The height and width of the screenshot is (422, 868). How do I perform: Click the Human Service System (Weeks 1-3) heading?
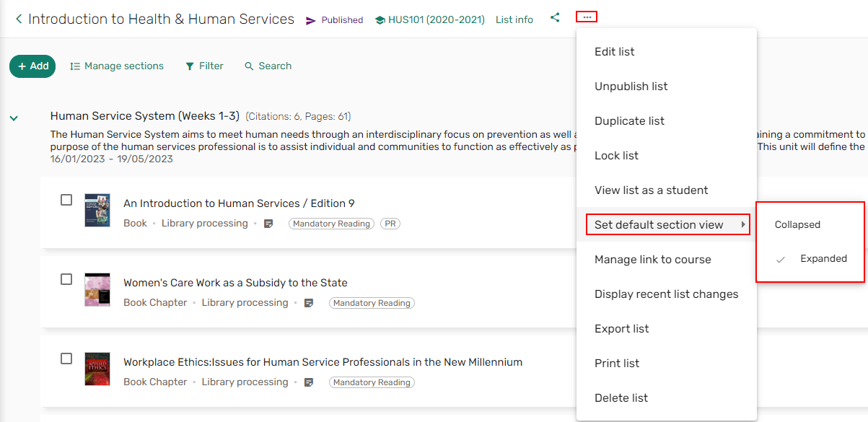pos(145,116)
